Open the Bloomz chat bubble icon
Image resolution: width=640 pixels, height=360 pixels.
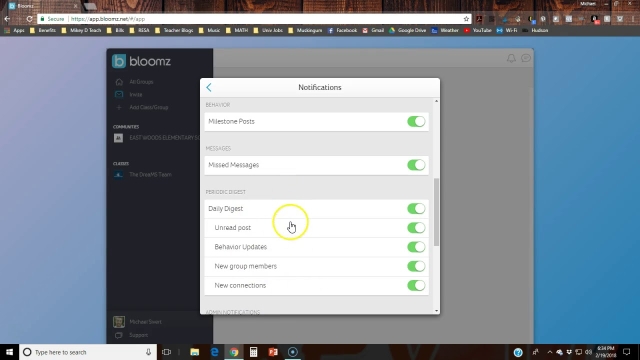click(526, 58)
